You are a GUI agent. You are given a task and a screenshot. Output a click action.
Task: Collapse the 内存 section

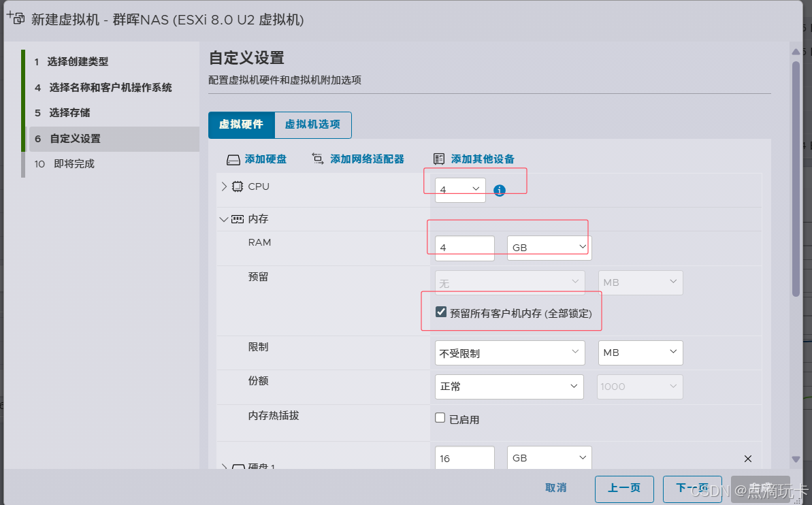click(x=224, y=219)
